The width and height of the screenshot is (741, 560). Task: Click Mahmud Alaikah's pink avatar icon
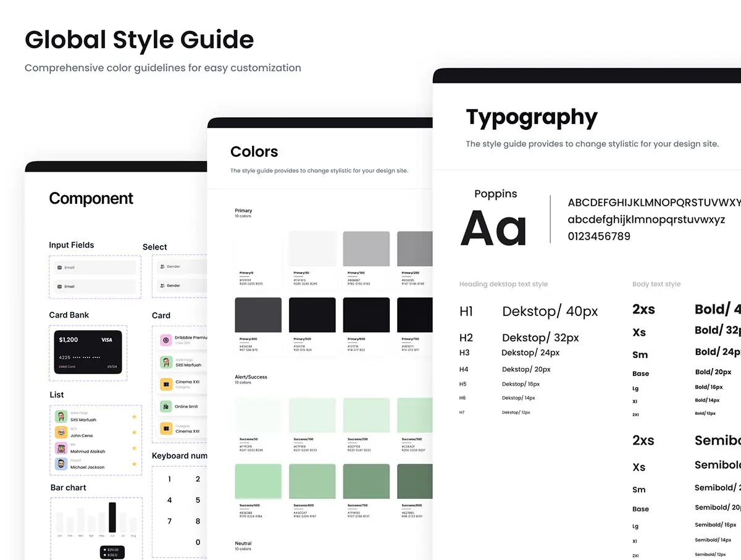(x=61, y=448)
